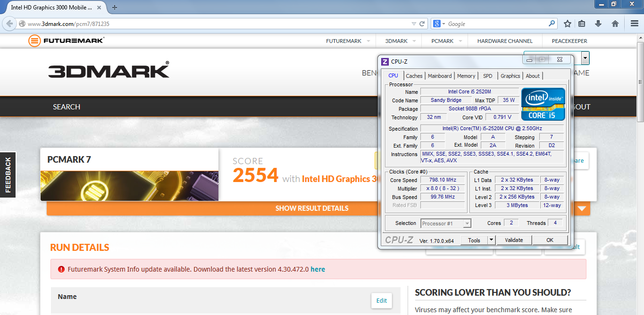
Task: Switch to the Mainboard tab in CPU-Z
Action: point(440,76)
